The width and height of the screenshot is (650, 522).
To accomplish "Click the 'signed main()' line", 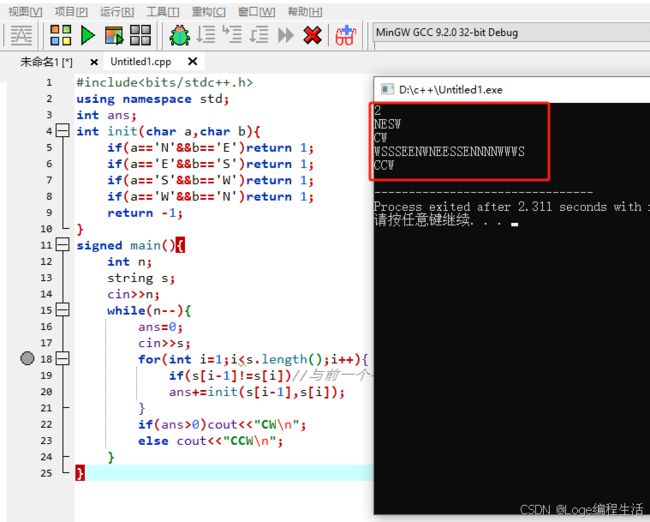I will 130,245.
